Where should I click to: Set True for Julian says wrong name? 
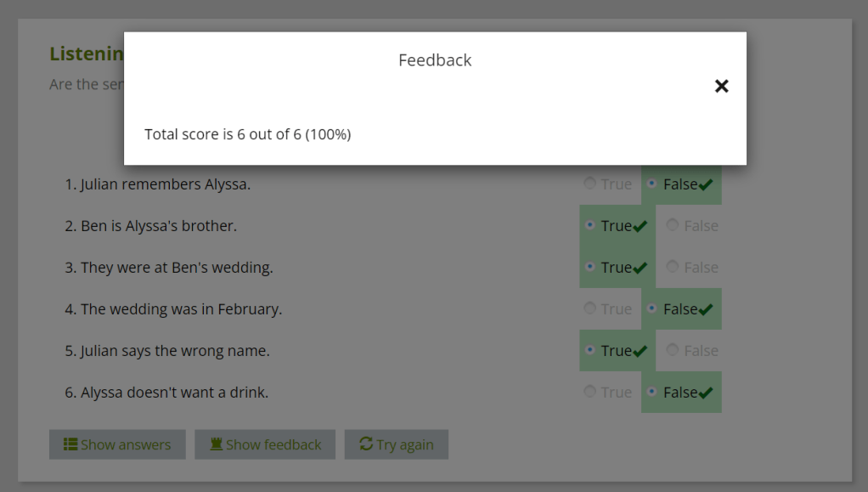(x=590, y=350)
